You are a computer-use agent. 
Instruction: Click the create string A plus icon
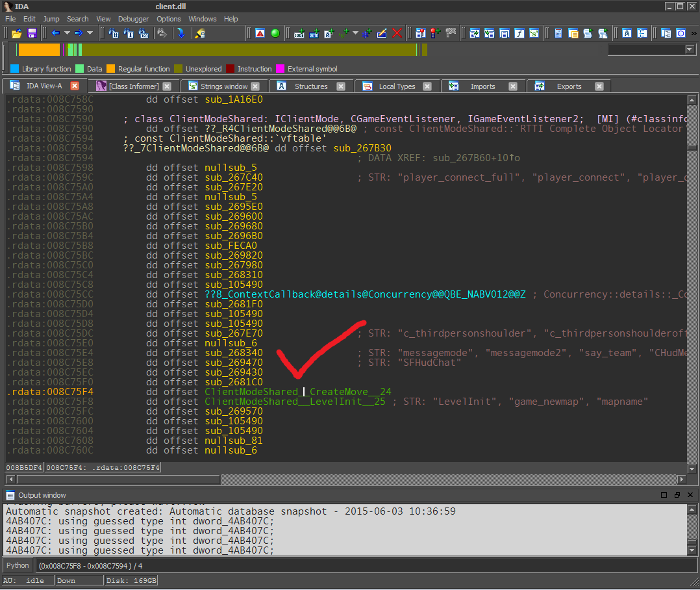(329, 34)
